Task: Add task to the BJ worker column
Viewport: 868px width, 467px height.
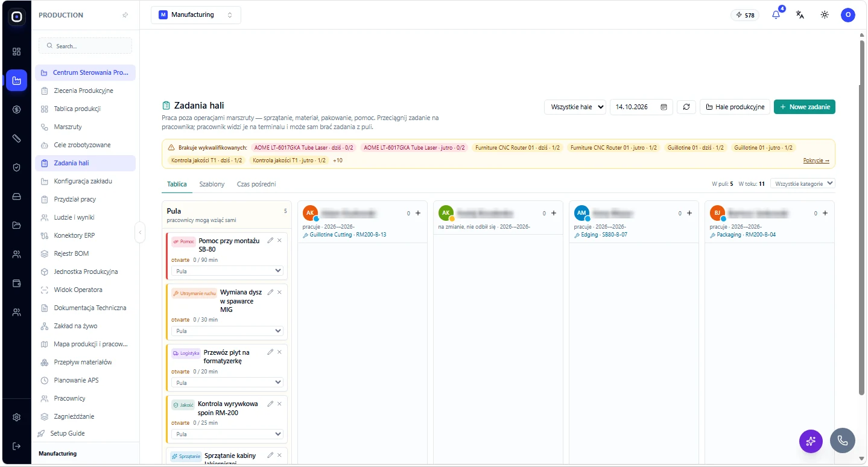Action: point(825,213)
